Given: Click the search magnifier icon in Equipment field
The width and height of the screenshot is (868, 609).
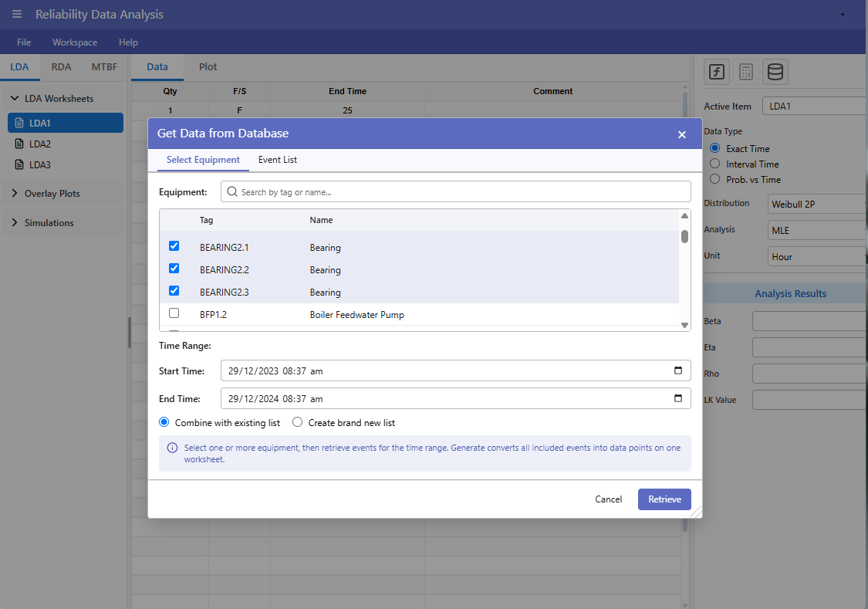Looking at the screenshot, I should (x=232, y=192).
